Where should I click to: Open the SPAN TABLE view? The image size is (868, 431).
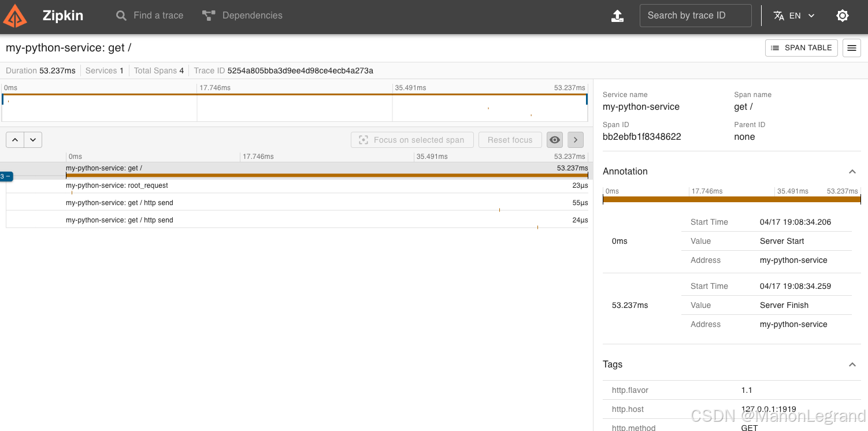click(802, 48)
